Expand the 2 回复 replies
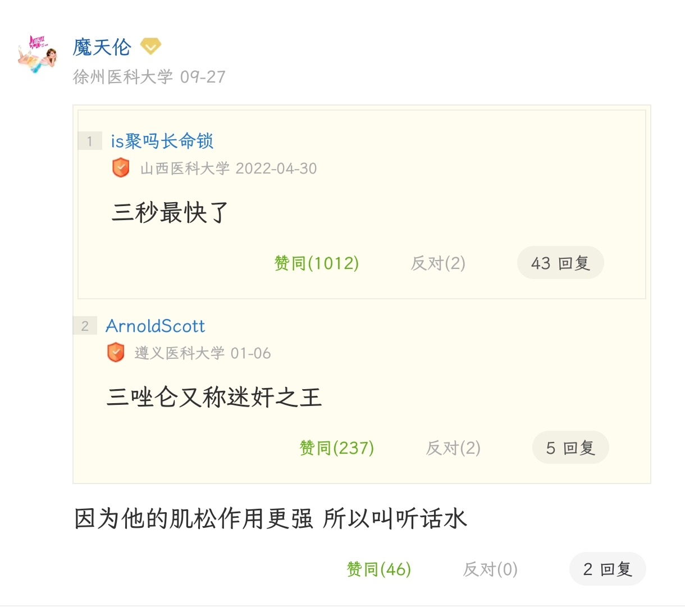 click(607, 569)
